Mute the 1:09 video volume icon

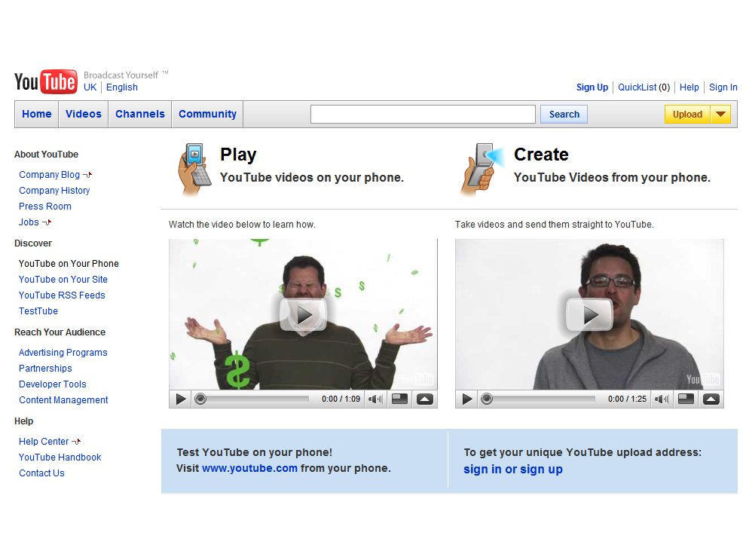(375, 399)
